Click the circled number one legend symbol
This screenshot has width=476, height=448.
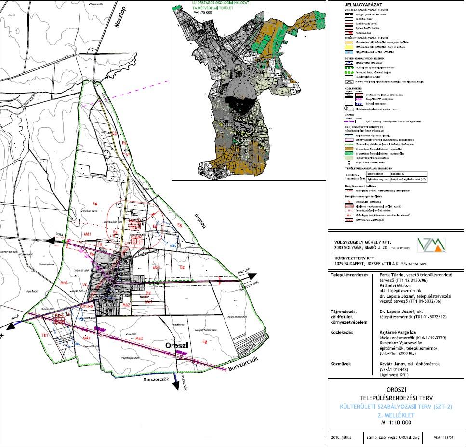click(346, 108)
